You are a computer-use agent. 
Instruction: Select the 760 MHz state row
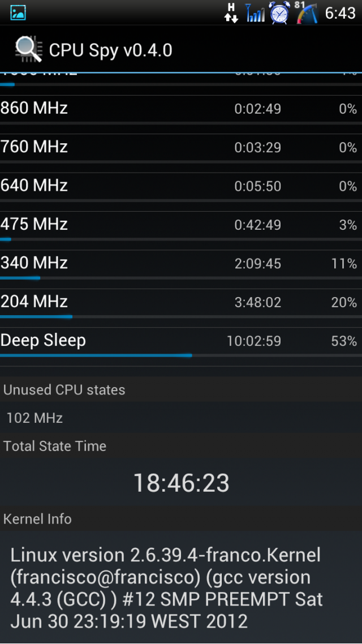tap(181, 148)
